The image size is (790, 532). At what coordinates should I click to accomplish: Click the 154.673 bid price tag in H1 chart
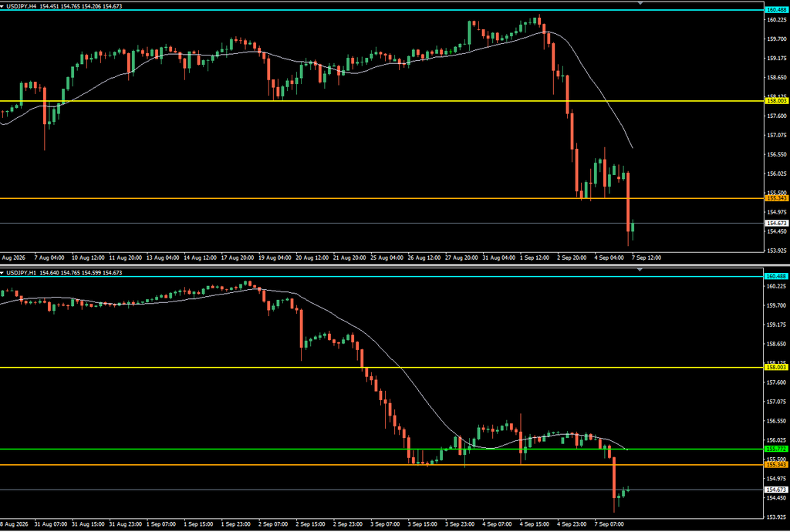pos(776,490)
